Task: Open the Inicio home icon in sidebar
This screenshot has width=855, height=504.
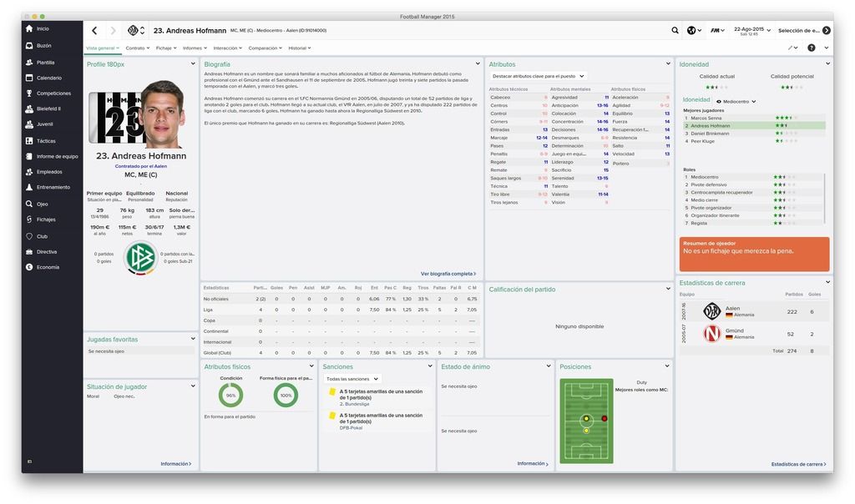Action: pos(29,28)
